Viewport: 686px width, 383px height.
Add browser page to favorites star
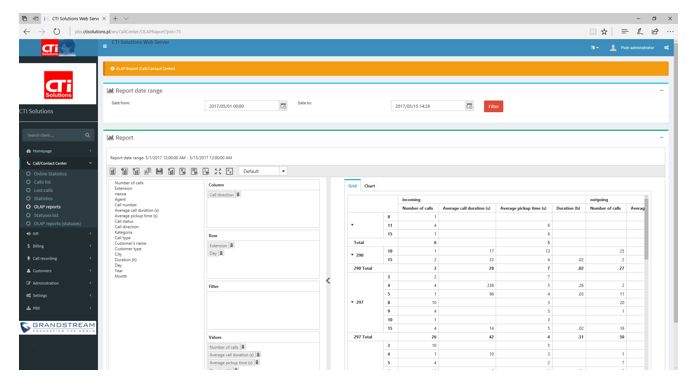click(604, 32)
